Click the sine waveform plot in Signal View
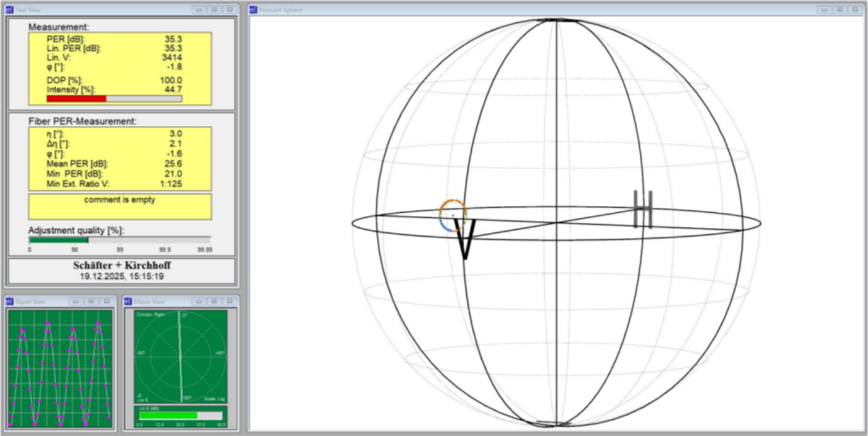 tap(60, 368)
